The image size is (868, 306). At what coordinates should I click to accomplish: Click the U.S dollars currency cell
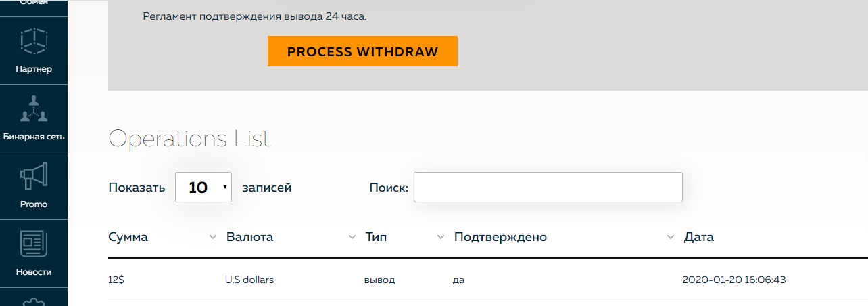(249, 280)
